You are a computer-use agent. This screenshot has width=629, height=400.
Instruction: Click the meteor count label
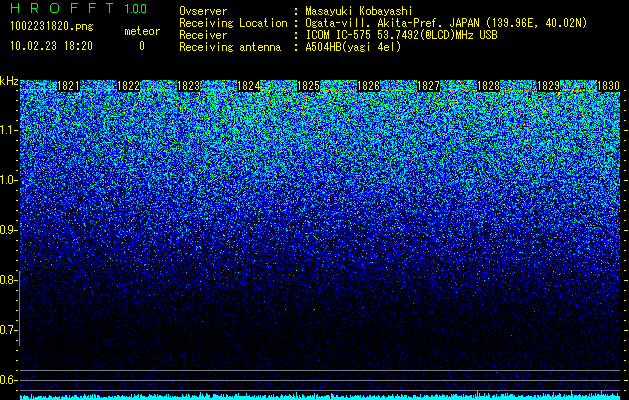pyautogui.click(x=142, y=31)
